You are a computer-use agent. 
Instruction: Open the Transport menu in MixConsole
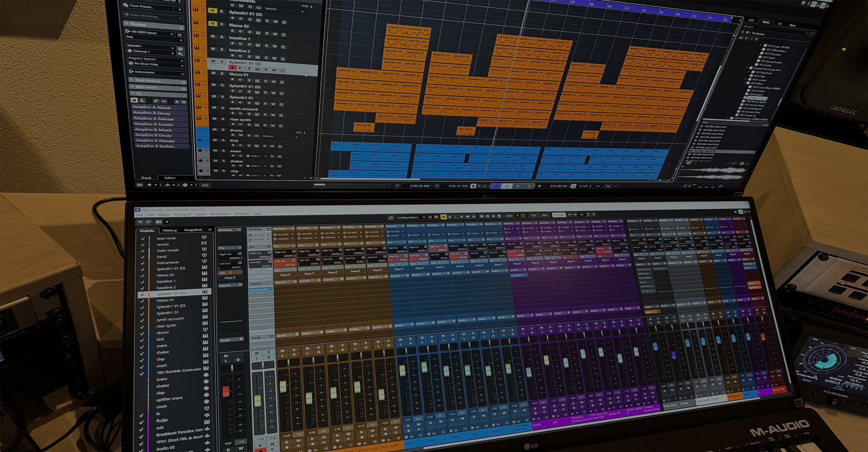coord(183,214)
